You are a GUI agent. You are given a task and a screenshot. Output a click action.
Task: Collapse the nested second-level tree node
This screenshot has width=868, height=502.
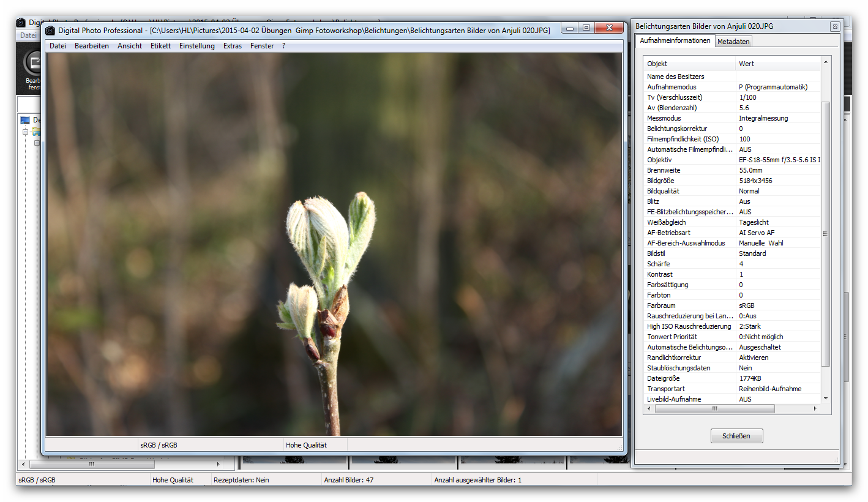click(x=37, y=143)
